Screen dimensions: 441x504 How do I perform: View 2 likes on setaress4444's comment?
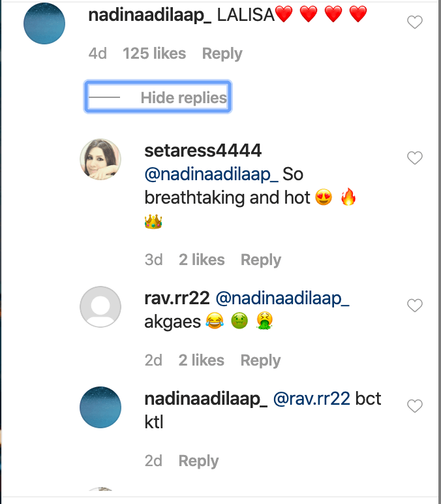[x=202, y=260]
